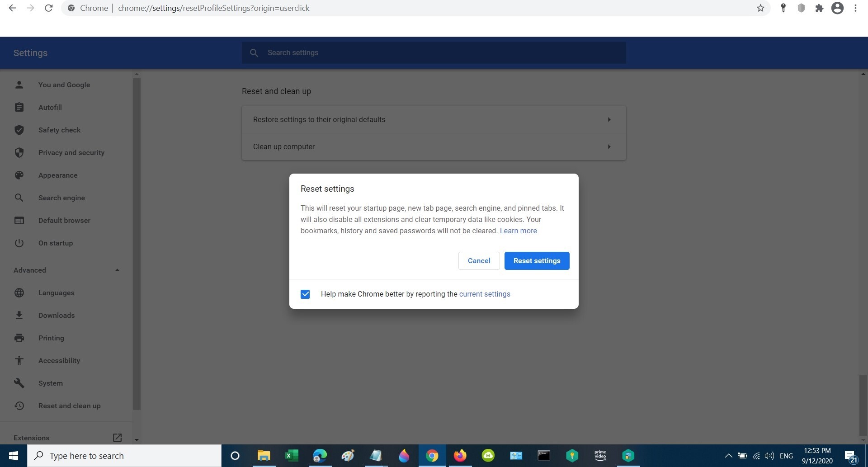Open the Windows notification center
Viewport: 868px width, 467px height.
click(851, 456)
